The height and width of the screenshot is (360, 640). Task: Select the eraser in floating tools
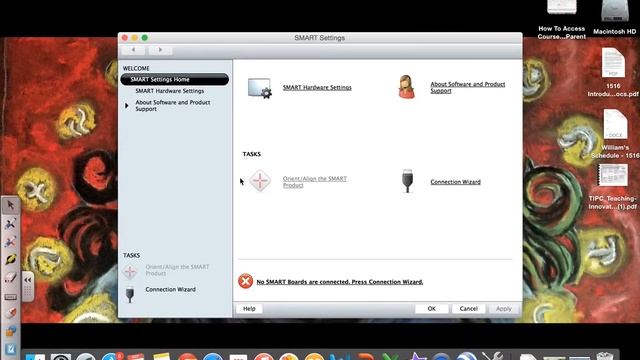point(10,278)
